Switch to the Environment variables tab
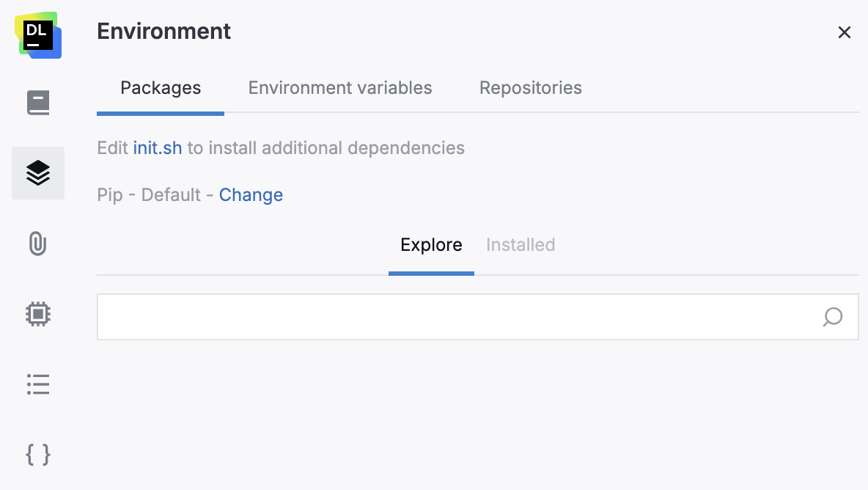868x490 pixels. click(x=339, y=87)
